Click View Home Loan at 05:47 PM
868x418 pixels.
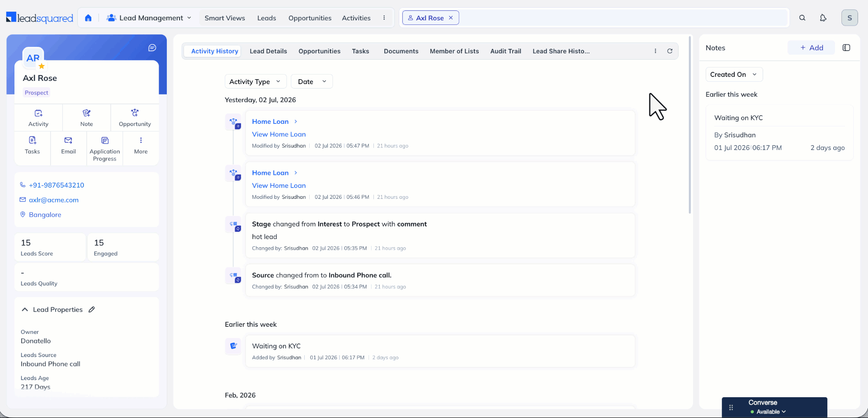[278, 134]
